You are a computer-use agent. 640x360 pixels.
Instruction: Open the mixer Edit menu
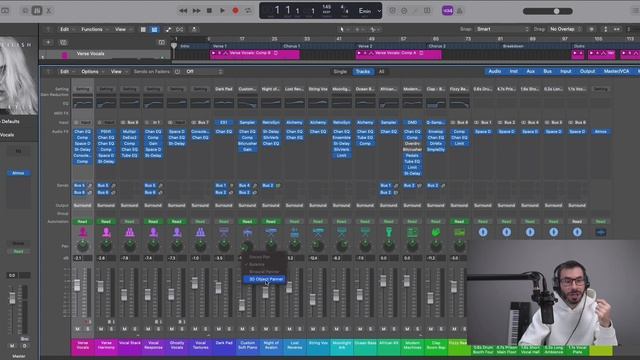point(67,71)
